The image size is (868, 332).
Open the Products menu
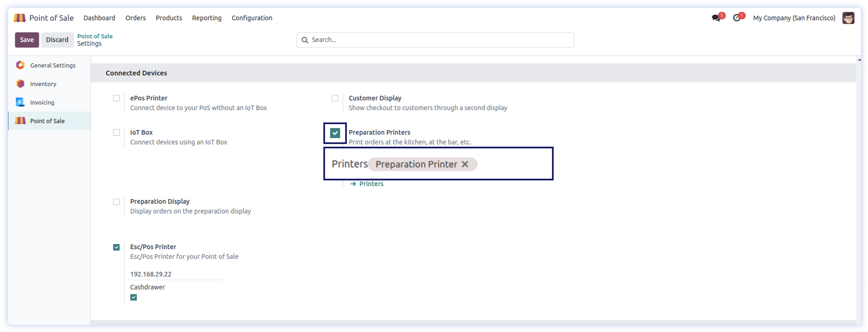click(169, 18)
